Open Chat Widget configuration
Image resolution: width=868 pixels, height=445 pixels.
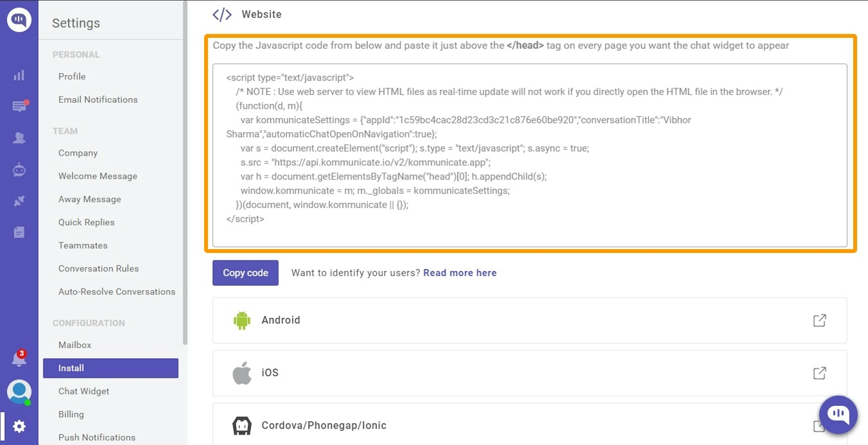(84, 391)
